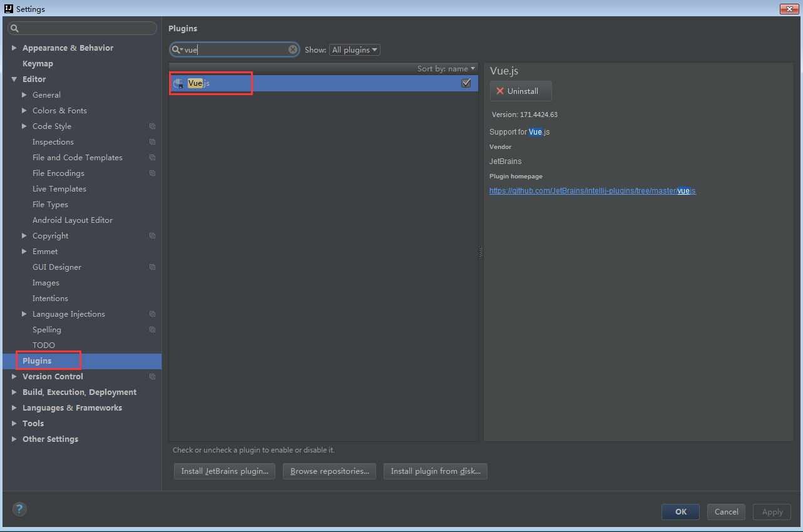Click Install plugin from disk button
The image size is (803, 532).
(x=436, y=471)
